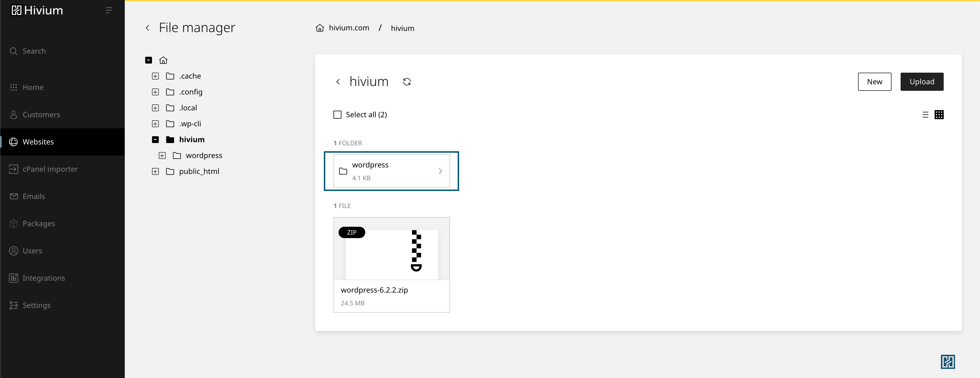Image resolution: width=980 pixels, height=378 pixels.
Task: Collapse the hivium folder in tree
Action: pos(155,140)
